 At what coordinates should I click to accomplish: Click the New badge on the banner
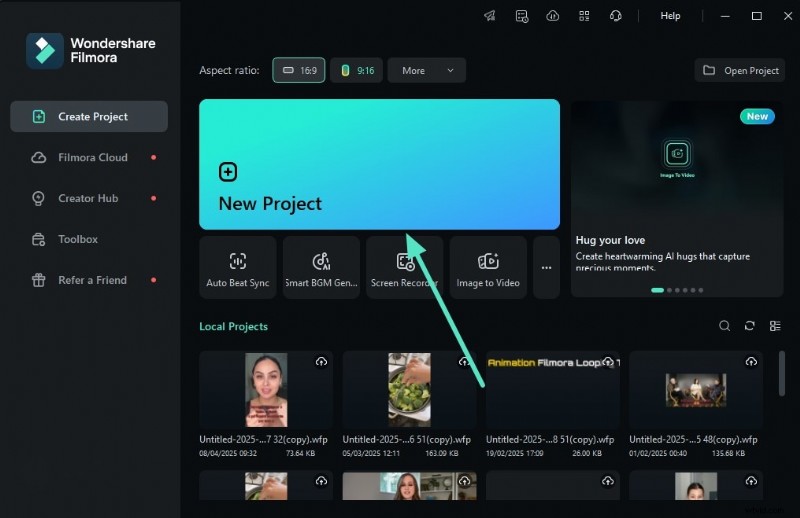click(x=757, y=116)
